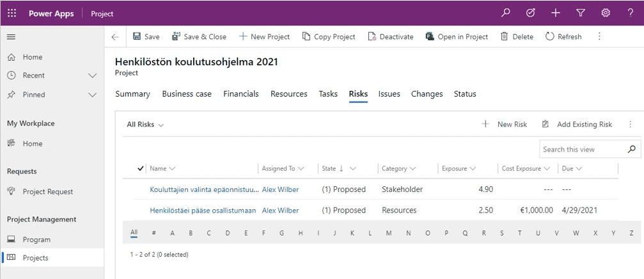Open the Category column header dropdown

pos(399,169)
